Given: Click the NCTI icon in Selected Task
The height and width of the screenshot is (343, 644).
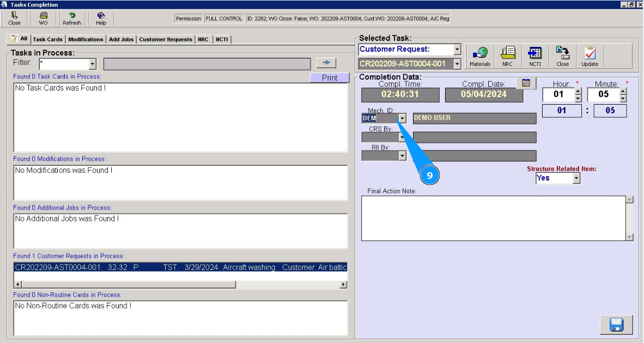Looking at the screenshot, I should [x=535, y=56].
